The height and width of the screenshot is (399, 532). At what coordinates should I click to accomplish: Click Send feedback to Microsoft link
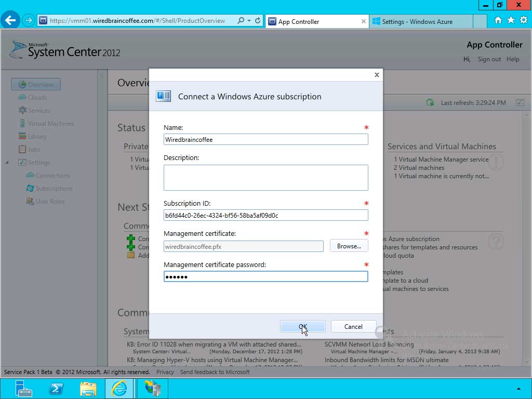tap(215, 372)
